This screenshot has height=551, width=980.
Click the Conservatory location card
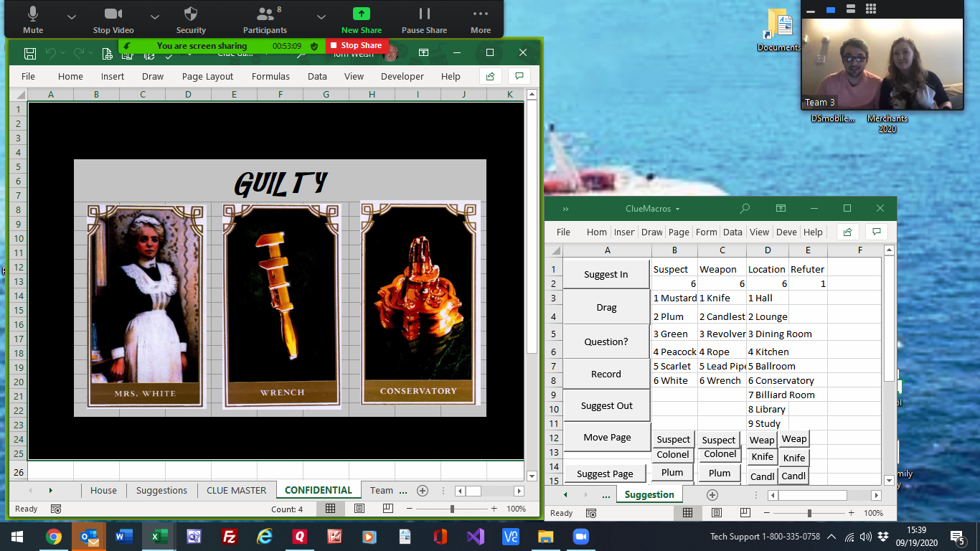[420, 303]
